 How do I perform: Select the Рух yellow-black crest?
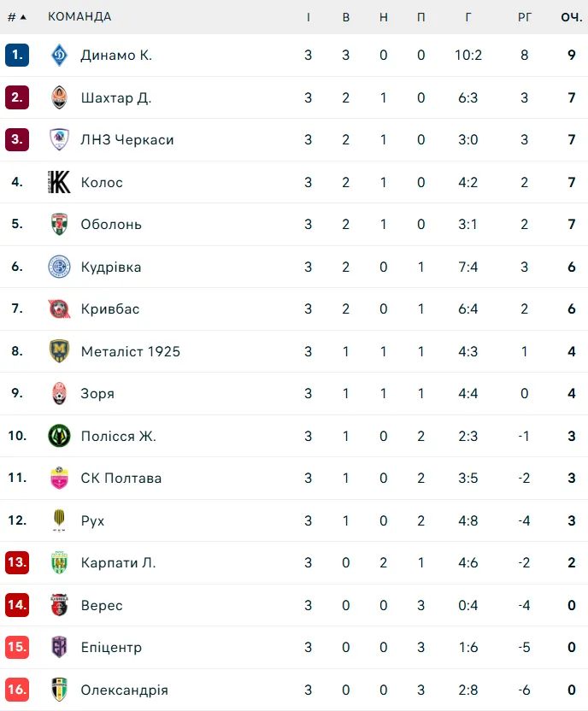point(59,520)
